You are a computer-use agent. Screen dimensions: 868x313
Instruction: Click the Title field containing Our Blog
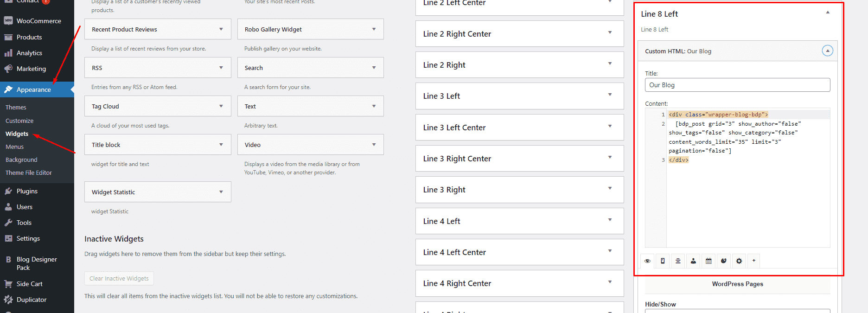737,85
